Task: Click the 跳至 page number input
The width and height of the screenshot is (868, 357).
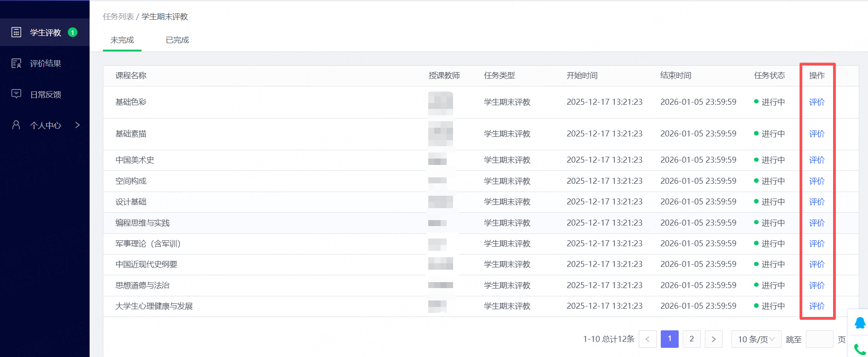Action: point(819,339)
